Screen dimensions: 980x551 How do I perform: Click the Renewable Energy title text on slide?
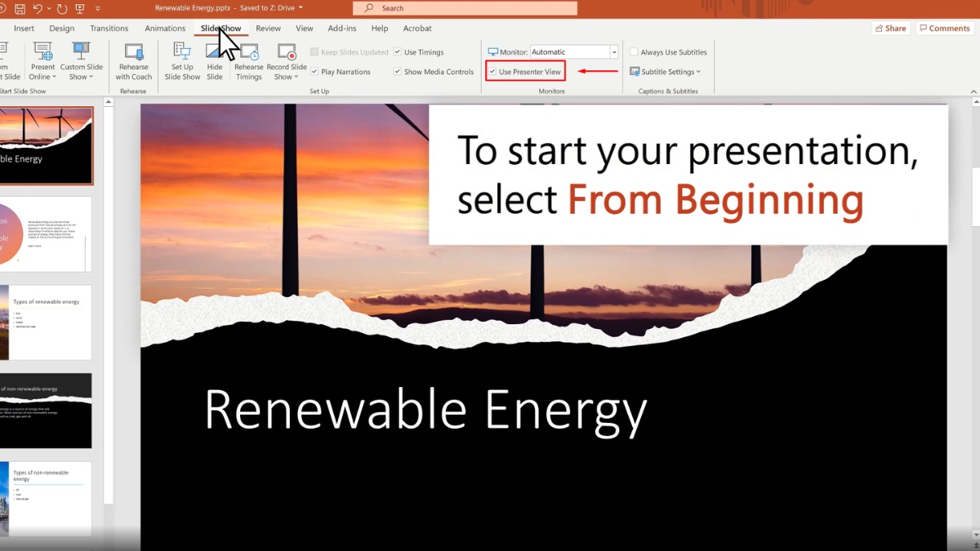click(425, 411)
